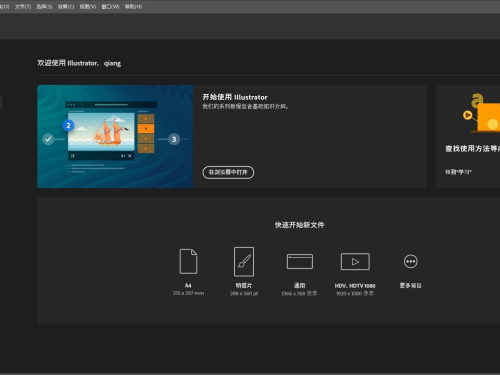
Task: Open the sailboat tutorial thumbnail
Action: coord(115,136)
